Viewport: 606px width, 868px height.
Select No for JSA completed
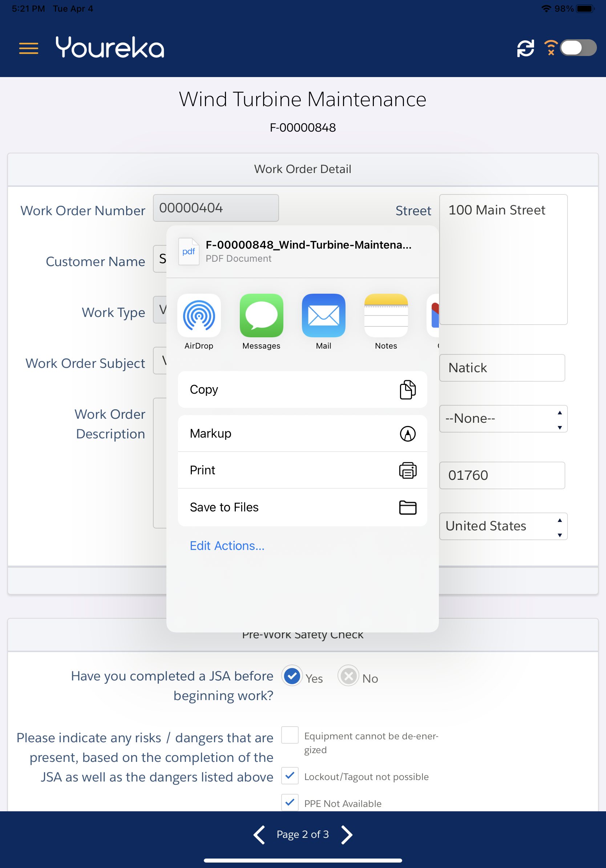(348, 676)
